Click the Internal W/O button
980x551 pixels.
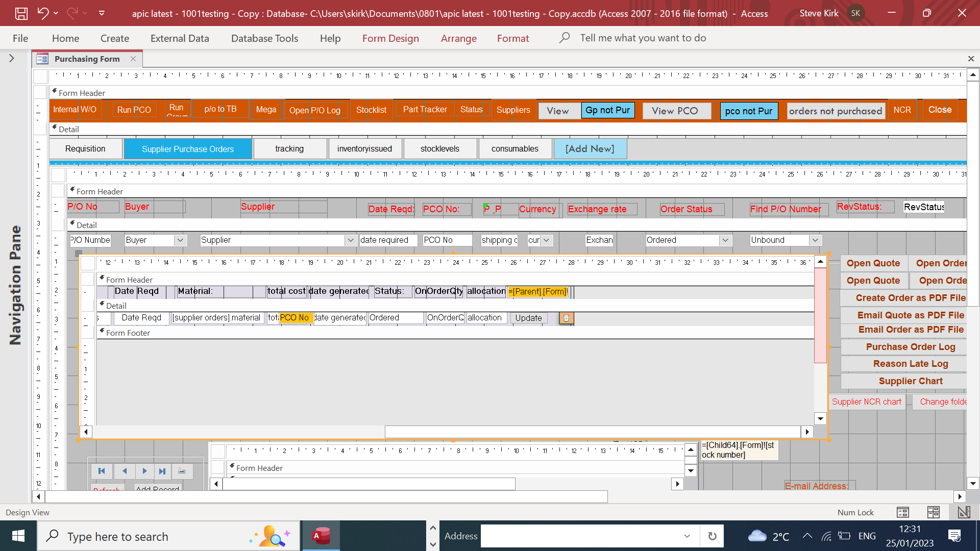click(x=75, y=110)
